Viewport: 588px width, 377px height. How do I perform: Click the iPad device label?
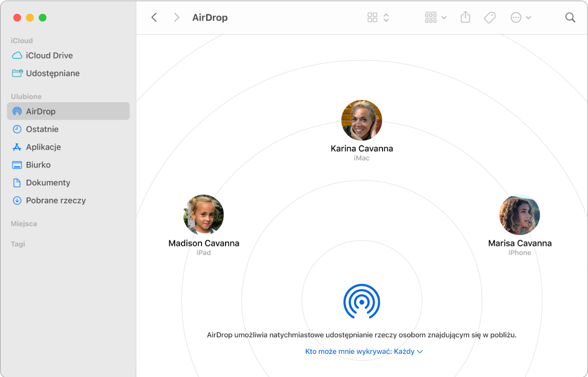coord(204,253)
